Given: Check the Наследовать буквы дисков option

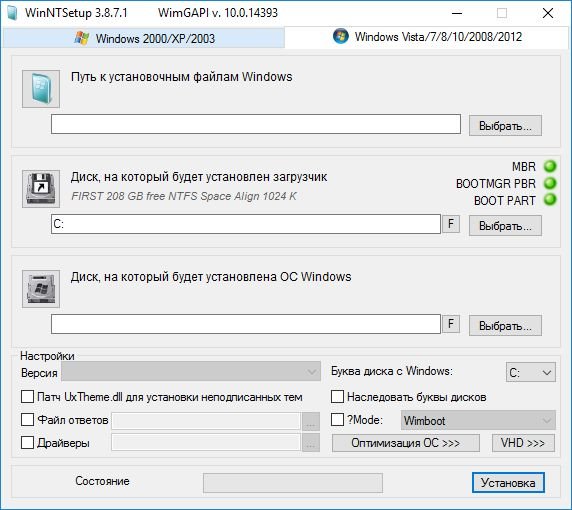Looking at the screenshot, I should coord(337,397).
